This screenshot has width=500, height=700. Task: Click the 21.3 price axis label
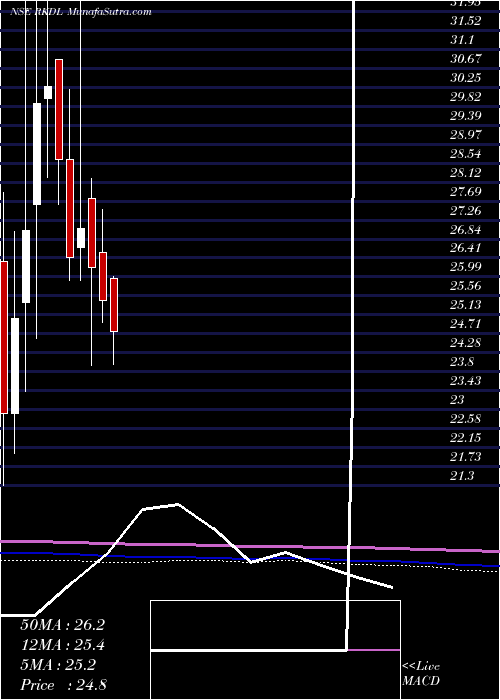pos(462,475)
